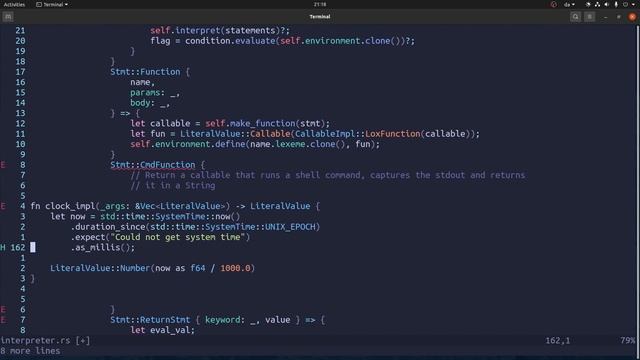Click the Terminal window title text
The image size is (640, 360).
coord(320,17)
